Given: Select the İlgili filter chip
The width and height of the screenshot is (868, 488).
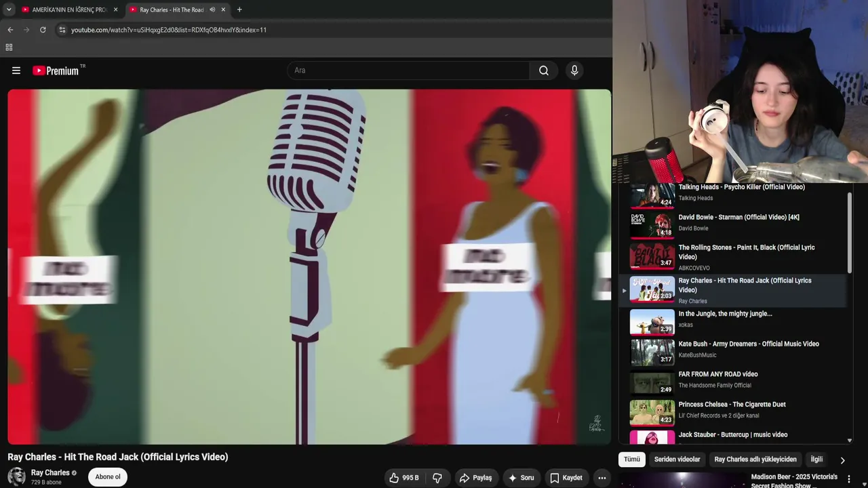Looking at the screenshot, I should coord(816,460).
